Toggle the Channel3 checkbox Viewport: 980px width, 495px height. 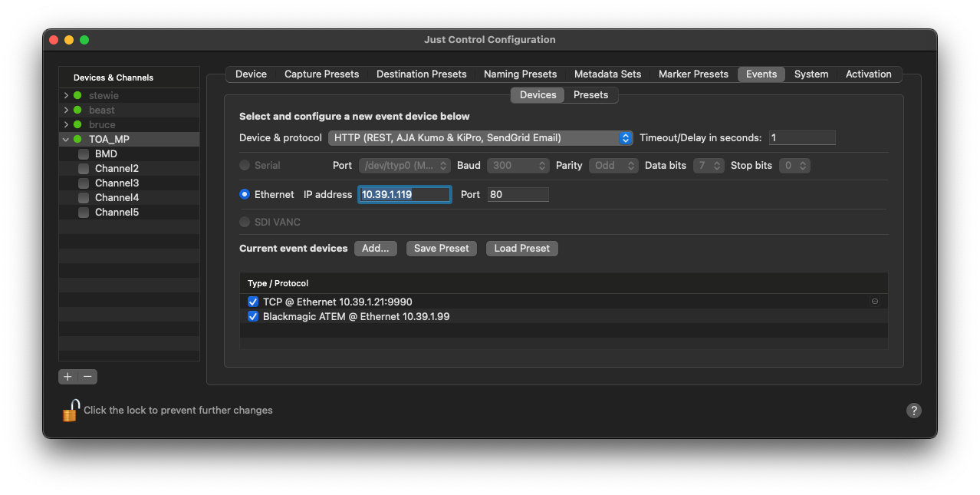[x=84, y=183]
